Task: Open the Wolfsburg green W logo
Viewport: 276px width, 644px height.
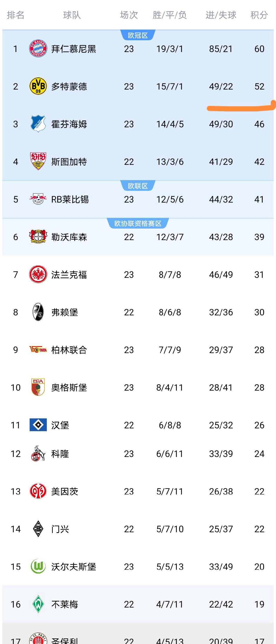Action: point(38,566)
